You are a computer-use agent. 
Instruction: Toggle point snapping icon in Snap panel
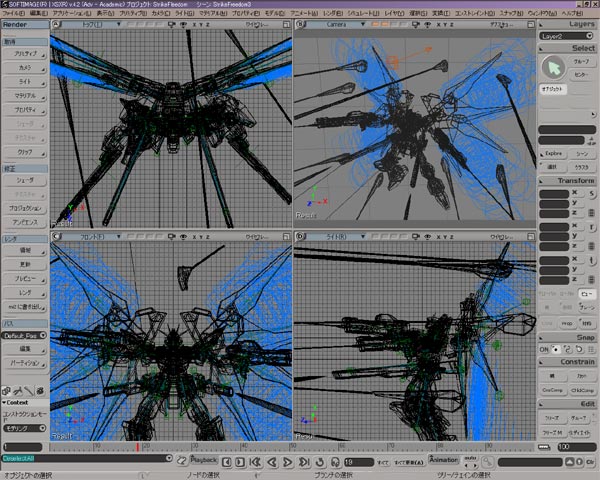556,349
